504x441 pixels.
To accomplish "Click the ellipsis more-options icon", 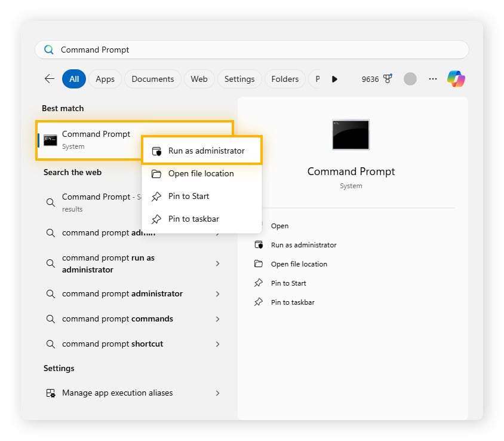I will pos(432,79).
